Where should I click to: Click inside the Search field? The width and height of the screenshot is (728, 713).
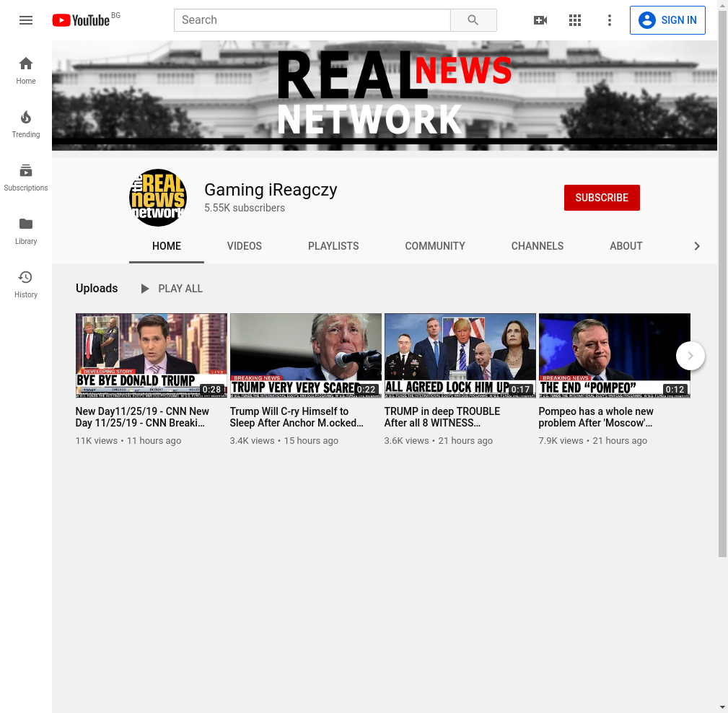tap(312, 20)
